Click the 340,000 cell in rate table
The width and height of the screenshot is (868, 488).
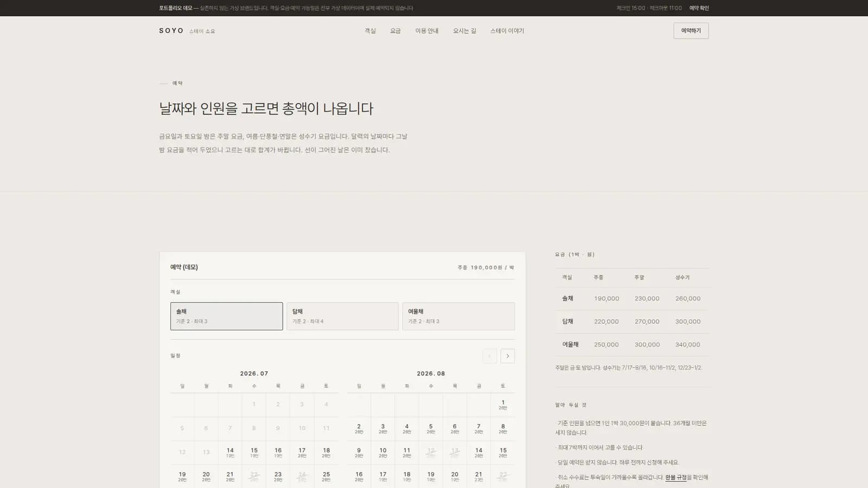click(688, 344)
